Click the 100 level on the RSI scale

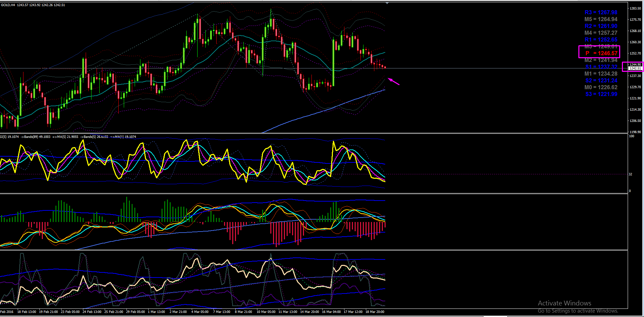(x=631, y=136)
